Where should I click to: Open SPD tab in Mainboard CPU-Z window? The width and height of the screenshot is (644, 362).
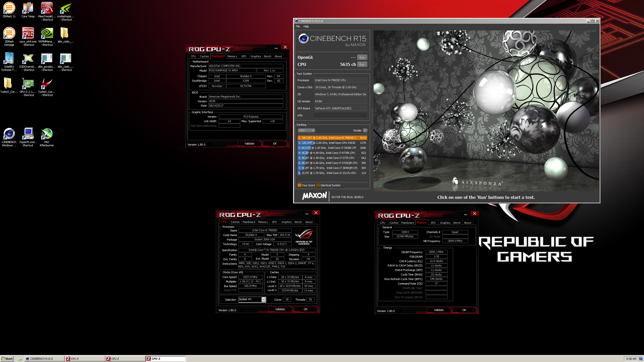tap(244, 56)
